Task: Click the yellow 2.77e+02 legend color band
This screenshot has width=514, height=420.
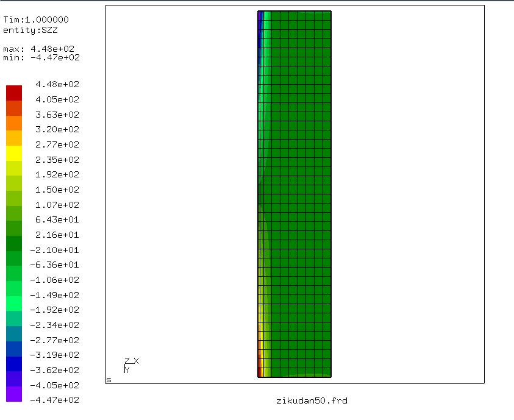Action: pyautogui.click(x=14, y=154)
